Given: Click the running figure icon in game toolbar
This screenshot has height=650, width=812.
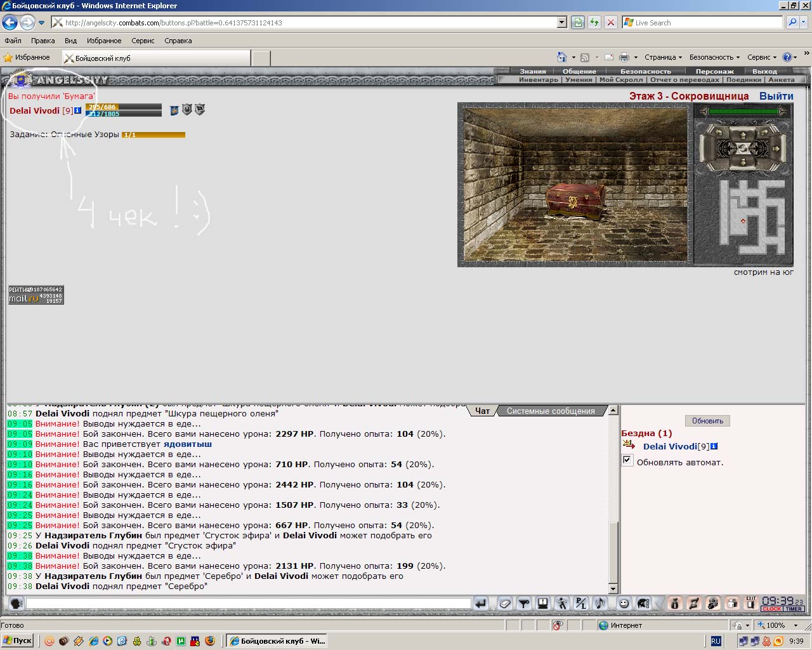Looking at the screenshot, I should 562,604.
